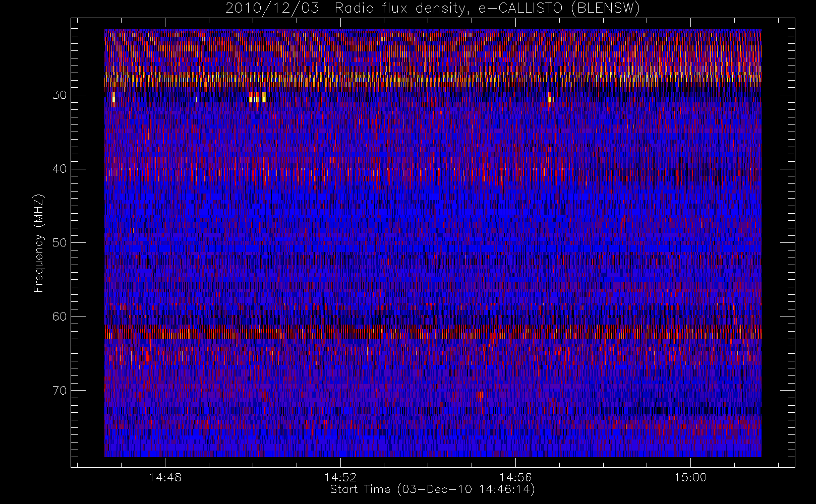Click the 30 frequency tick label
This screenshot has height=504, width=816.
[x=60, y=95]
